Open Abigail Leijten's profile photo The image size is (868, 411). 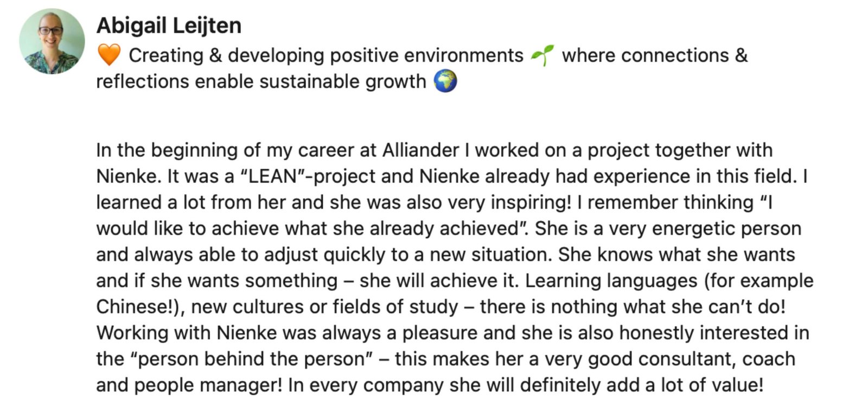52,41
